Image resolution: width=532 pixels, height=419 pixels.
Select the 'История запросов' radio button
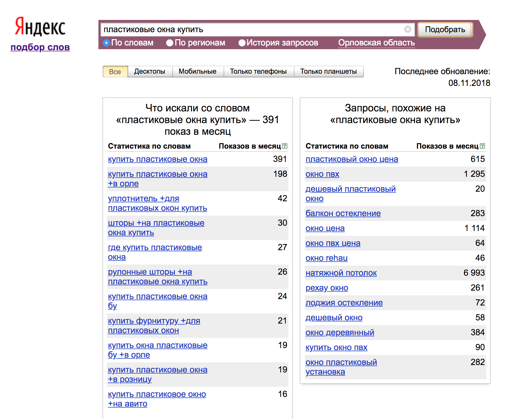tap(242, 43)
